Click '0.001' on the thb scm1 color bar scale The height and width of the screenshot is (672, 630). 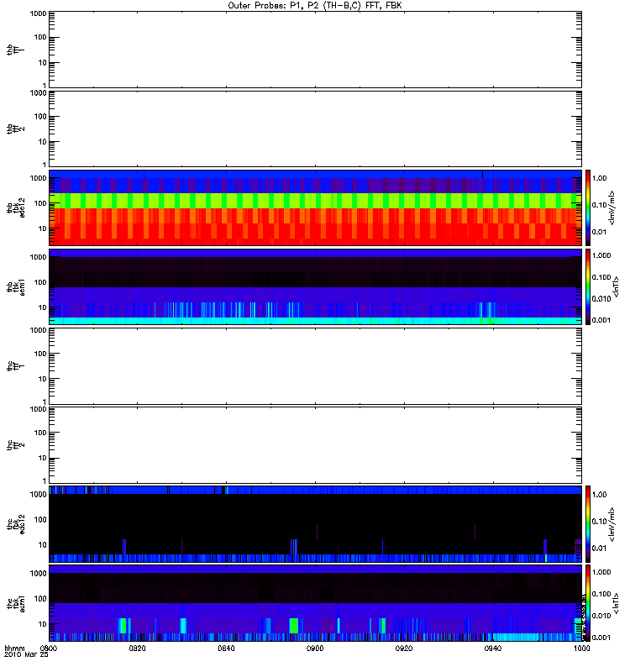(x=601, y=320)
